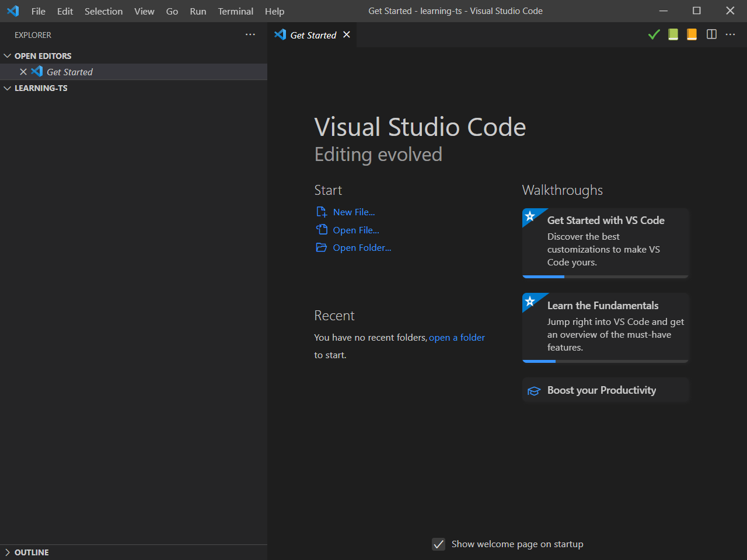Click the star badge on Learn the Fundamentals
This screenshot has width=747, height=560.
pos(530,302)
